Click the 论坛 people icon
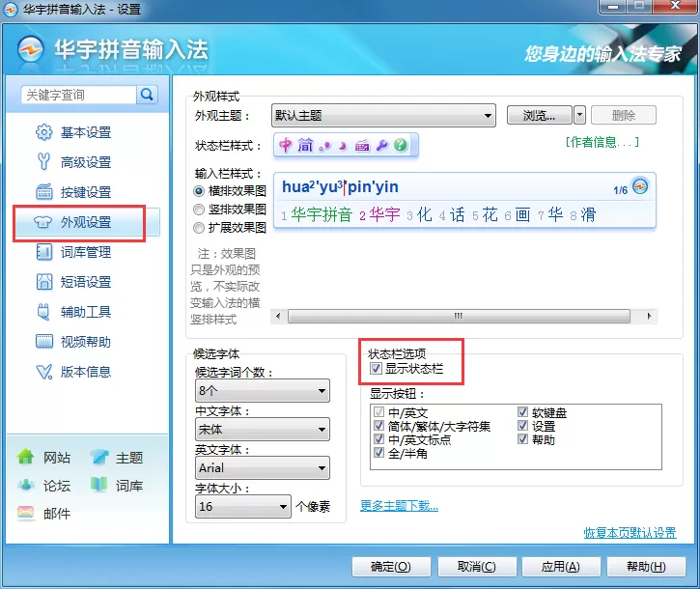The height and width of the screenshot is (589, 700). point(26,485)
